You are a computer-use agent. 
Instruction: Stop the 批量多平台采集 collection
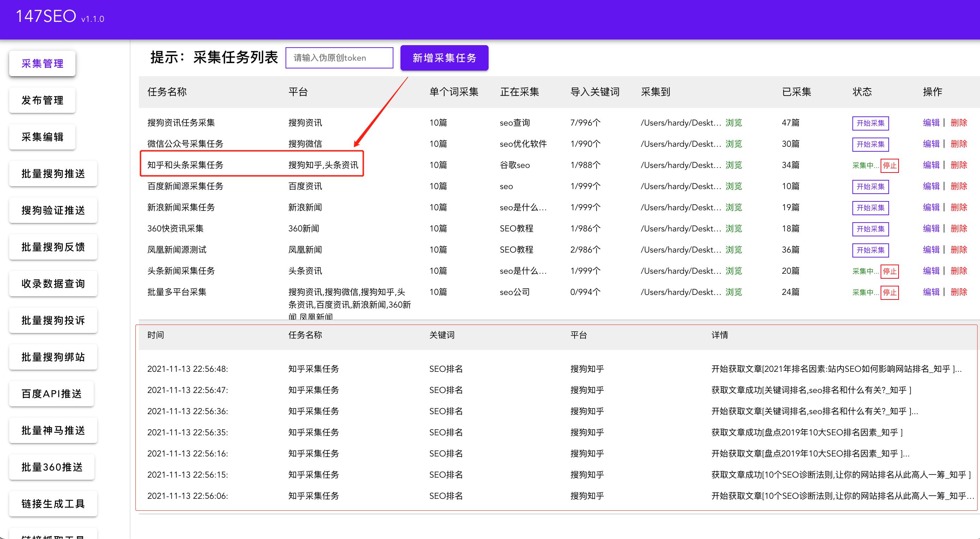click(x=889, y=292)
